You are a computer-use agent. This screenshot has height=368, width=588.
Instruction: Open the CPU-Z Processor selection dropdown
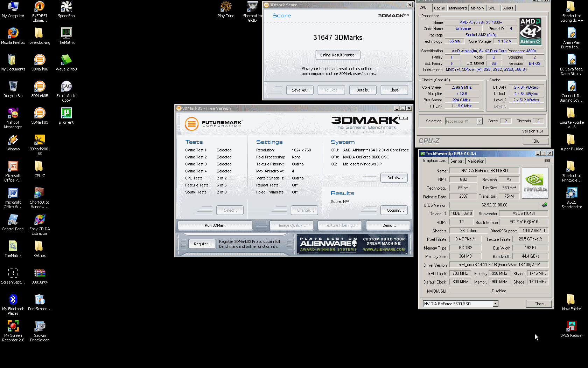480,121
